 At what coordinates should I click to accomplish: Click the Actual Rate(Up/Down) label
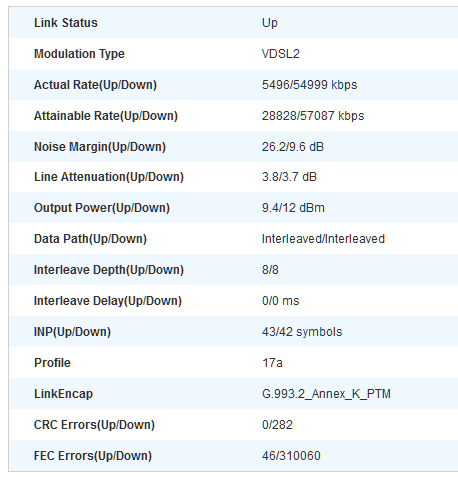pos(95,85)
